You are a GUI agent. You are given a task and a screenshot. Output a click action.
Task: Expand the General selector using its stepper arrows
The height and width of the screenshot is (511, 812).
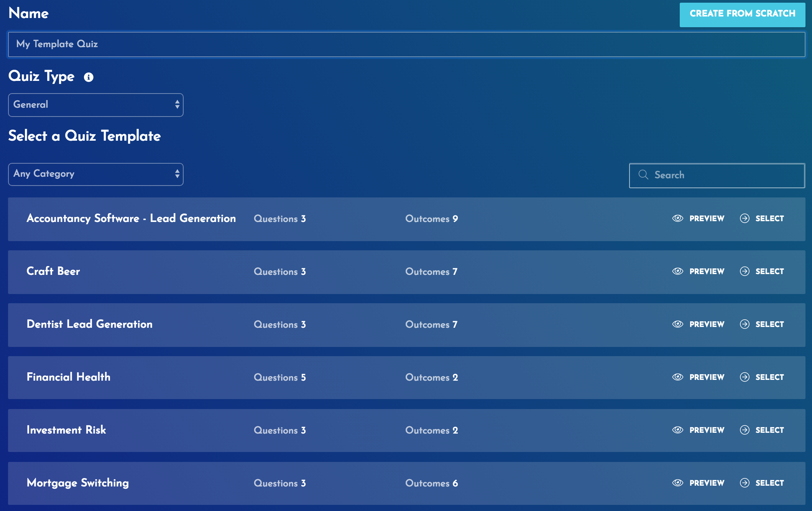177,105
